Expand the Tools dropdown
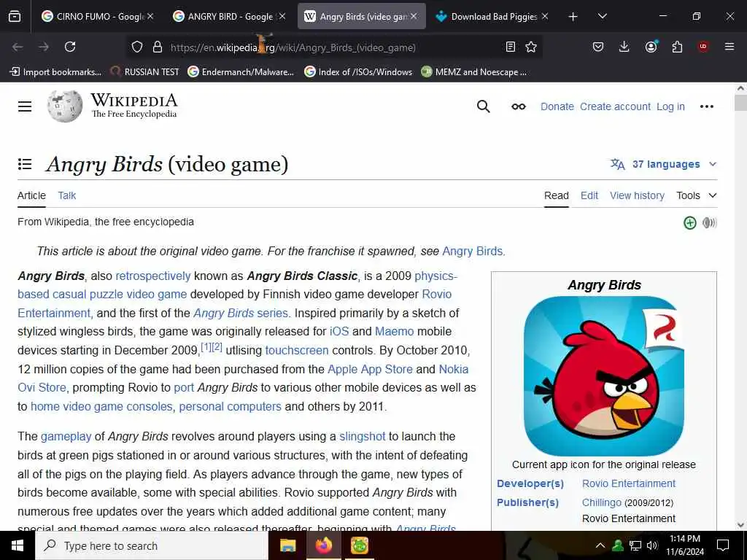Viewport: 747px width, 560px height. (x=697, y=195)
